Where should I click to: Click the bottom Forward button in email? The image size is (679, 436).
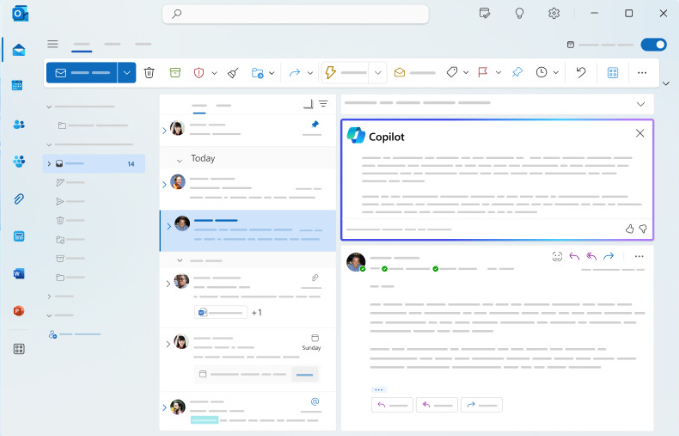tap(482, 405)
